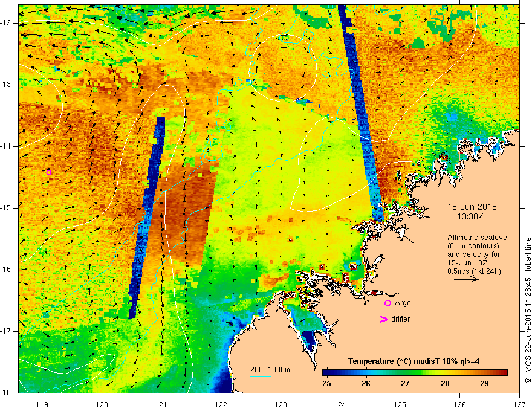This screenshot has height=411, width=532.
Task: Click the Argo circle symbol in legend
Action: click(x=388, y=303)
